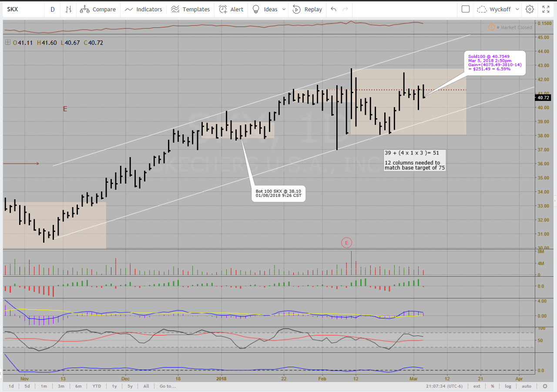Viewport: 557px width, 392px height.
Task: Open the Indicators panel
Action: pos(143,9)
